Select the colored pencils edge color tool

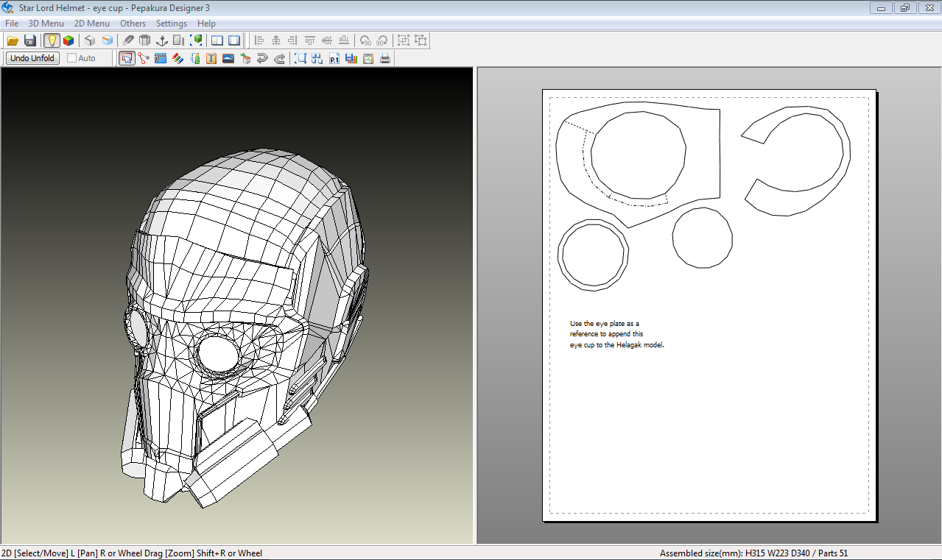[x=177, y=58]
